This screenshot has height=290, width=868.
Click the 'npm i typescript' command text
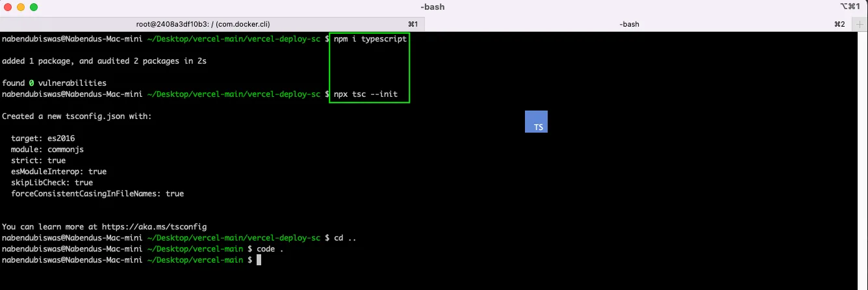tap(370, 39)
